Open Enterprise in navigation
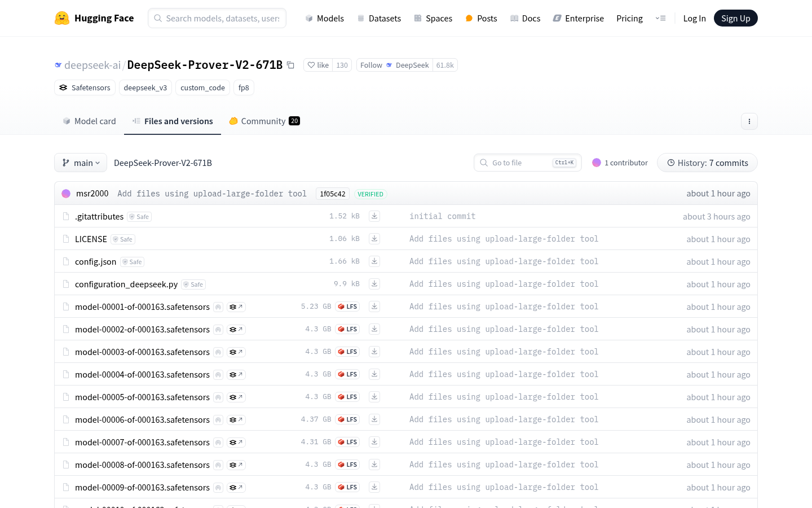 click(x=578, y=18)
